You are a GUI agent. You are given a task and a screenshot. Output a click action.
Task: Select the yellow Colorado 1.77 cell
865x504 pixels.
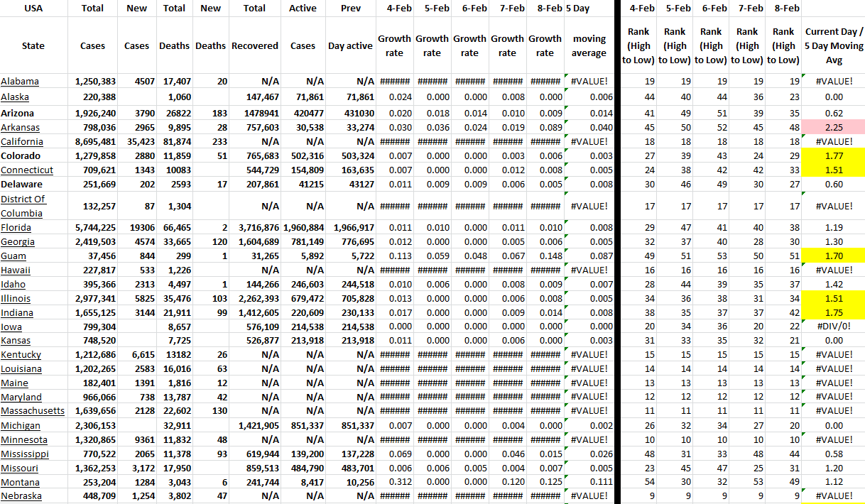[834, 155]
